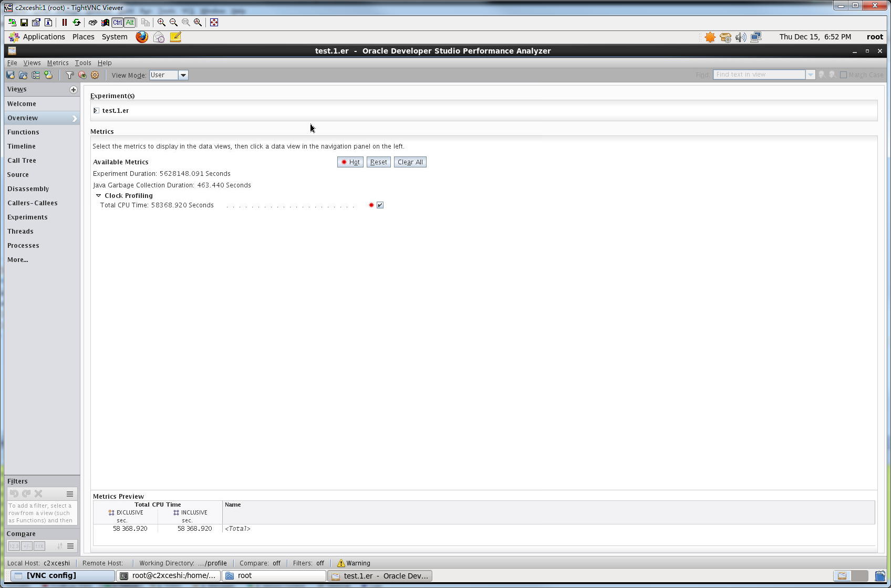
Task: Click the plus icon to add a view
Action: tap(74, 90)
